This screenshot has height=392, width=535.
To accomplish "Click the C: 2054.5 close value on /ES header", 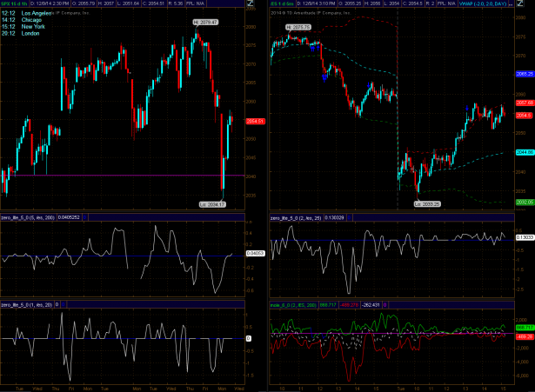I will click(413, 3).
